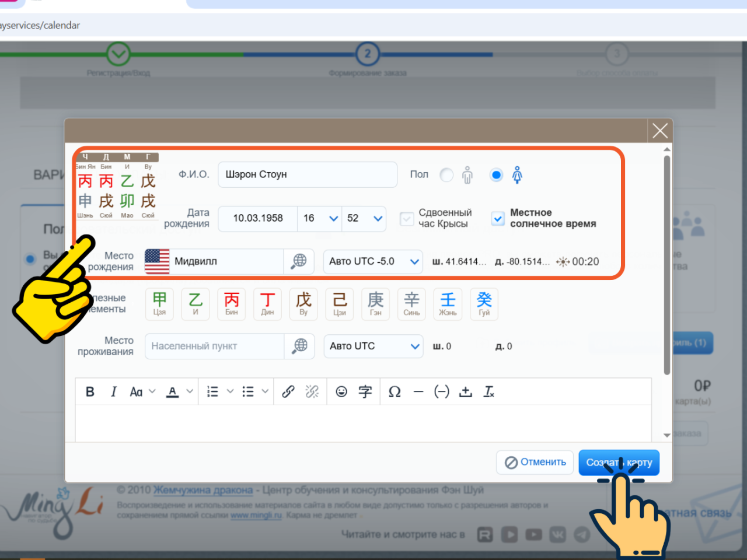Disable Местное солнечное время checkbox
The width and height of the screenshot is (747, 560).
click(x=497, y=218)
